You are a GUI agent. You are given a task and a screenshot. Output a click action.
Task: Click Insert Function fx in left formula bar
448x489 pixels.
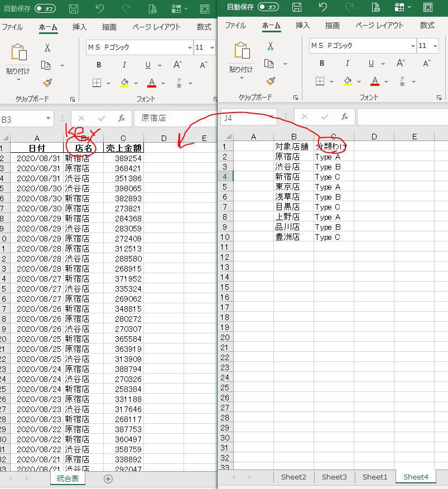pos(121,118)
